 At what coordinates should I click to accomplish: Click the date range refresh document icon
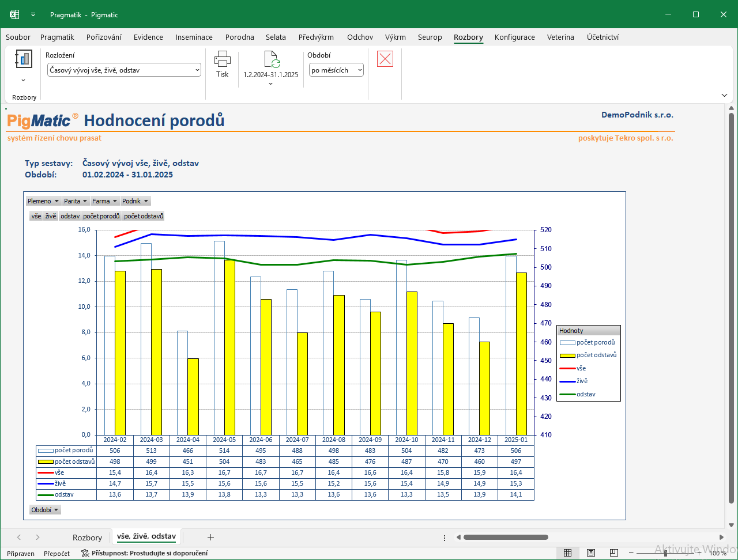271,59
